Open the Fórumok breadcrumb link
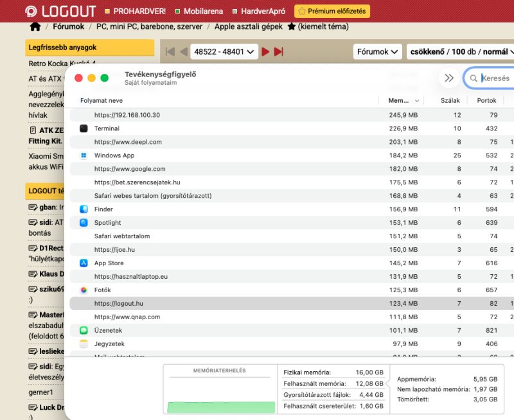 69,26
